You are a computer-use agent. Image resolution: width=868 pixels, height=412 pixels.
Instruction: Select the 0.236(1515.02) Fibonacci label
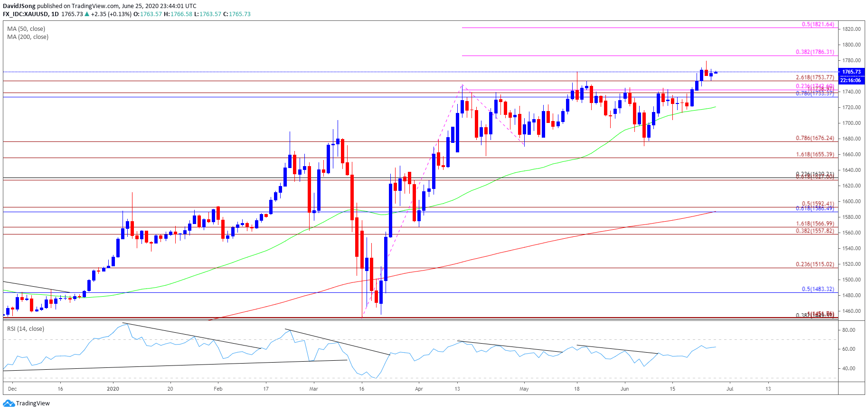(x=815, y=265)
